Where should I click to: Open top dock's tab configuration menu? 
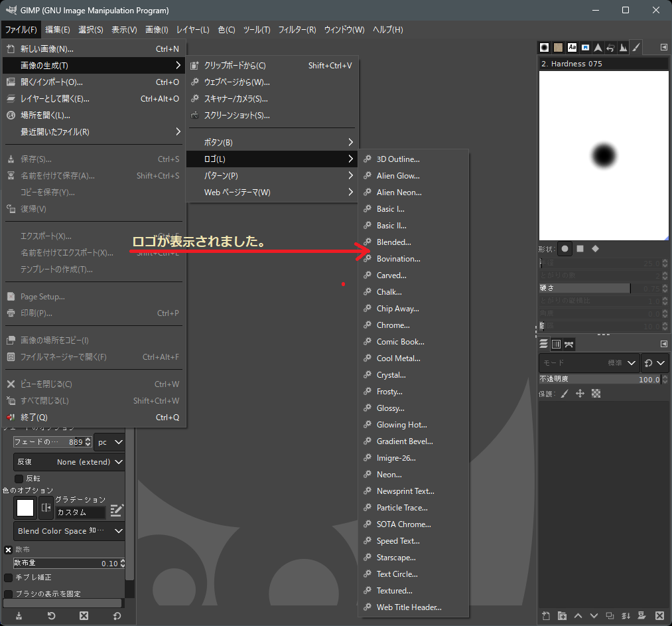(663, 47)
